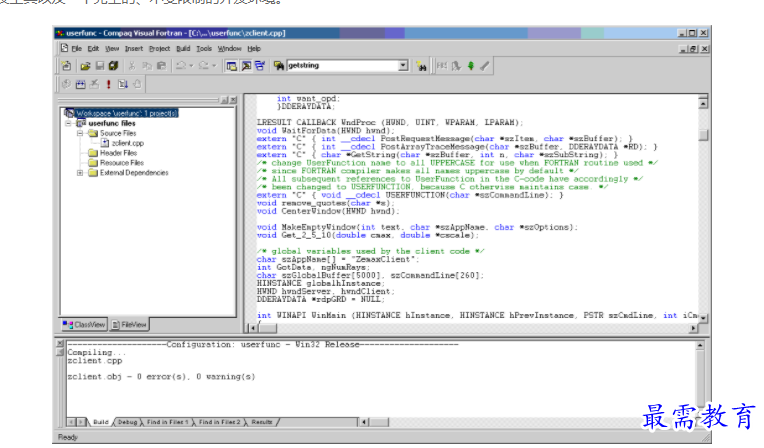Open the getstring find combo dropdown arrow
This screenshot has height=448, width=764.
(x=403, y=65)
